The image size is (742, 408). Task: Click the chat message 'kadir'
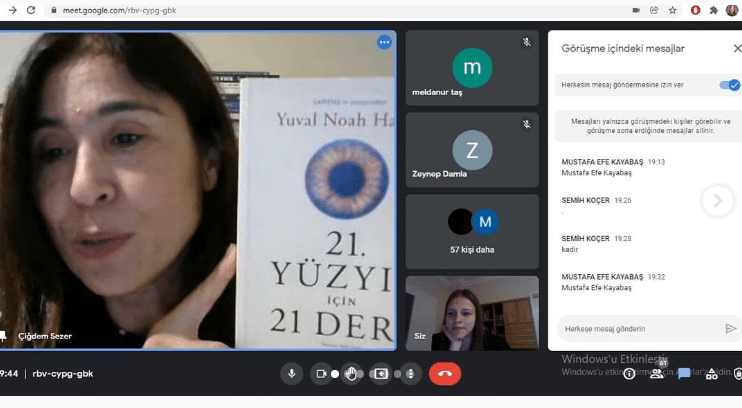[570, 249]
